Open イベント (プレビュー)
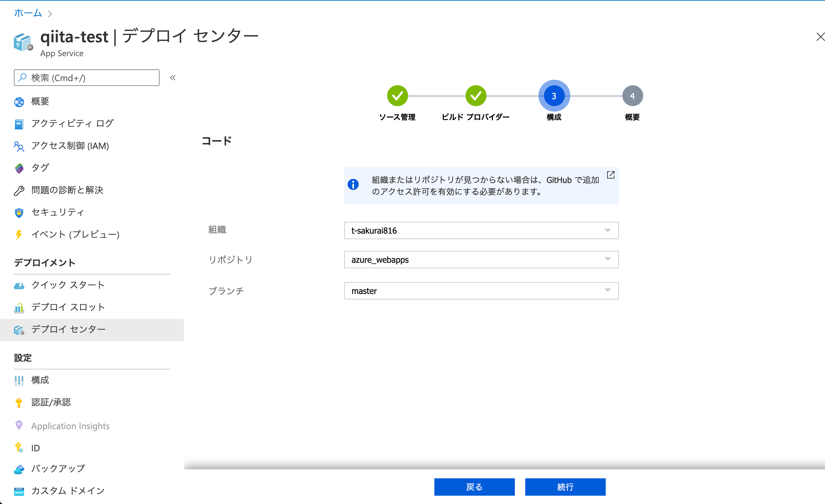Image resolution: width=825 pixels, height=504 pixels. [76, 234]
